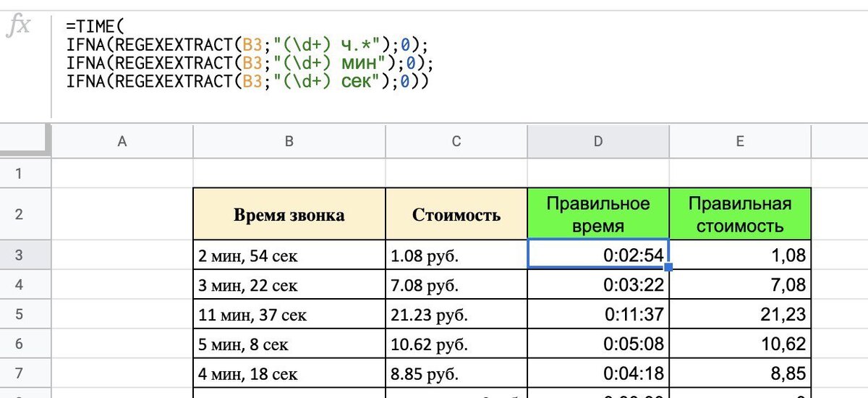Screen dimensions: 868x398
Task: Select empty cell B1
Action: (x=289, y=174)
